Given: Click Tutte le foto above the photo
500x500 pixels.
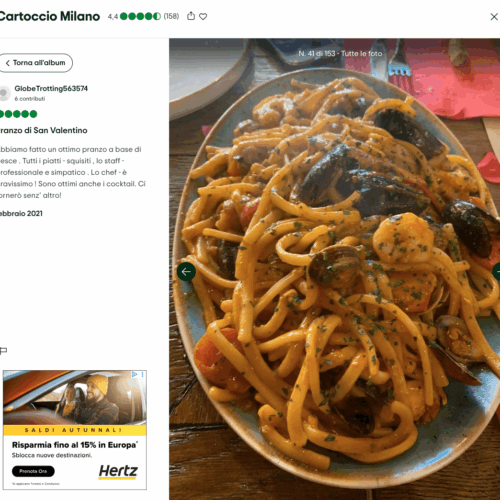Looking at the screenshot, I should (361, 53).
